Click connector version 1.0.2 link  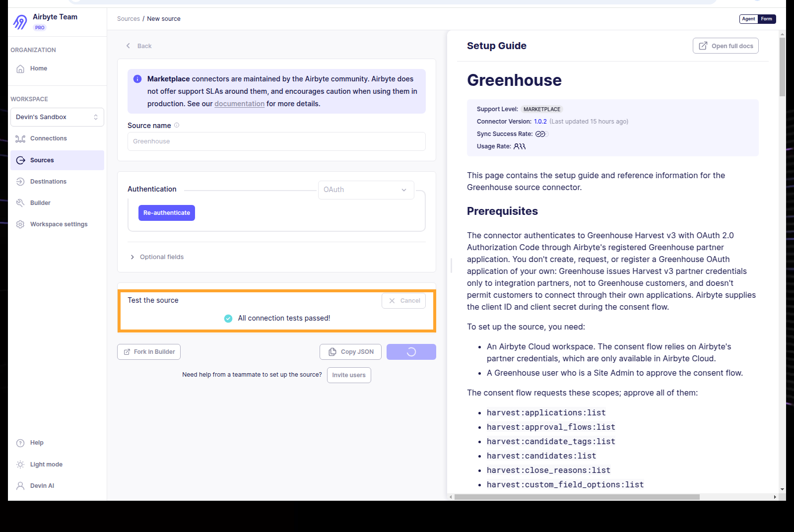[540, 122]
